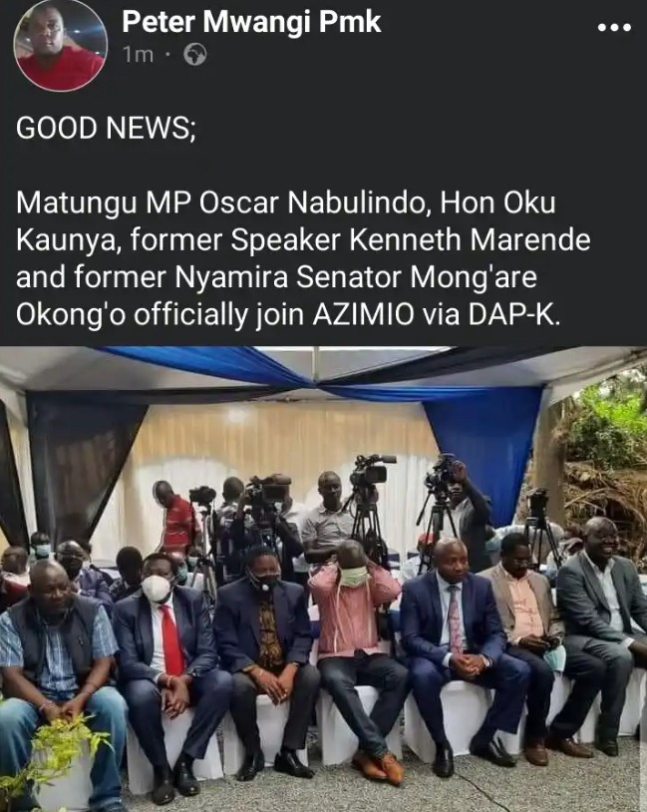Tap the 1m post timestamp

[x=139, y=55]
